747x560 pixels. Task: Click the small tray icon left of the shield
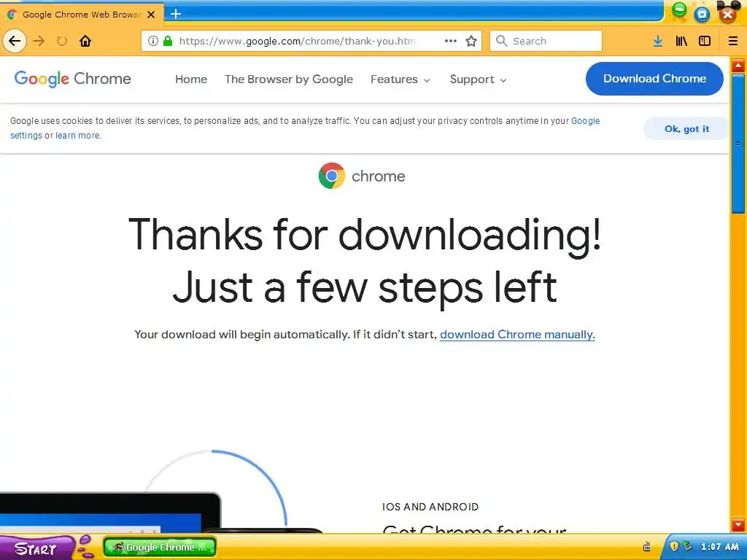pos(647,546)
